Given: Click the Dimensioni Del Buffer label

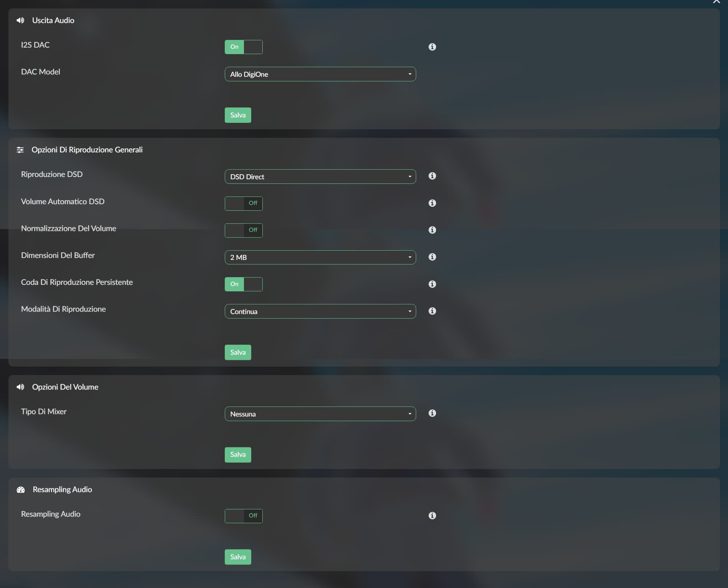Looking at the screenshot, I should 58,255.
